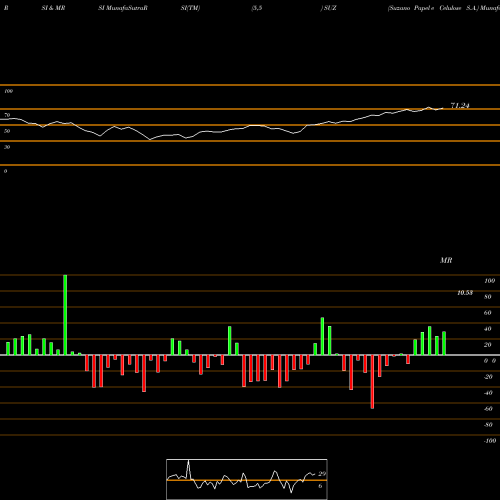The image size is (500, 500).
Task: Click the MR axis label 80
Action: pyautogui.click(x=488, y=297)
